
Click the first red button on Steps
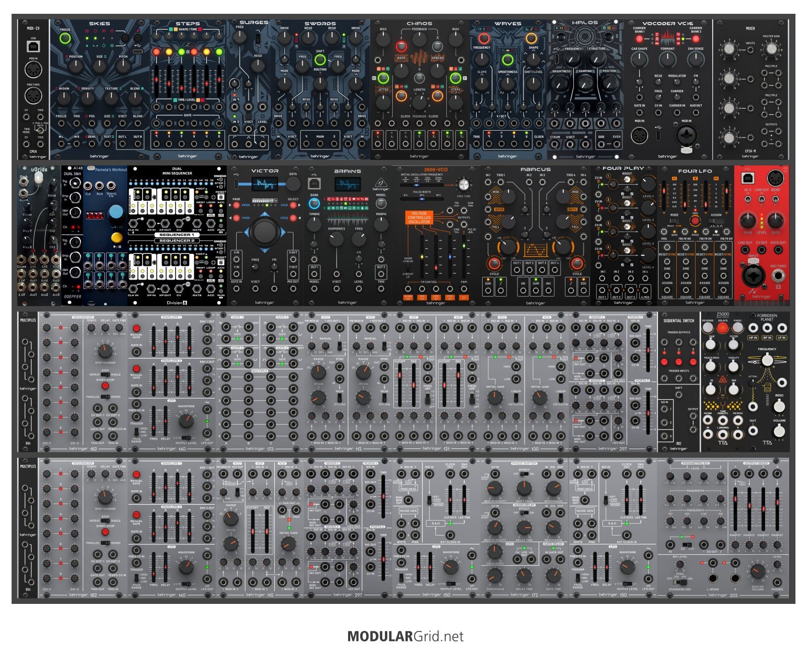pyautogui.click(x=157, y=52)
